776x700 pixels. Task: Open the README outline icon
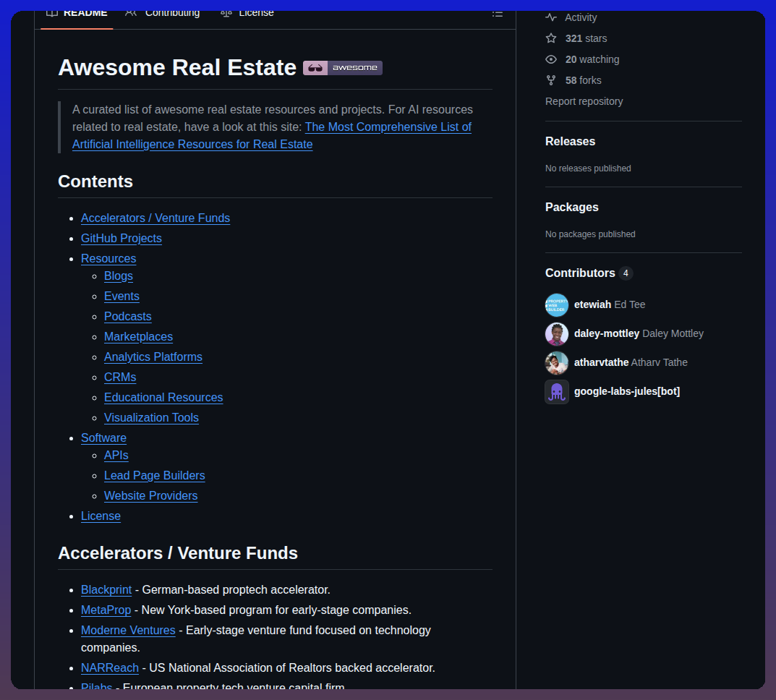pyautogui.click(x=498, y=14)
